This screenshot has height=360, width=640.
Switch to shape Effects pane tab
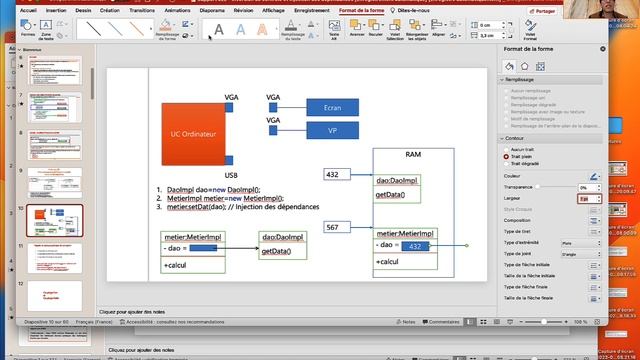click(524, 66)
